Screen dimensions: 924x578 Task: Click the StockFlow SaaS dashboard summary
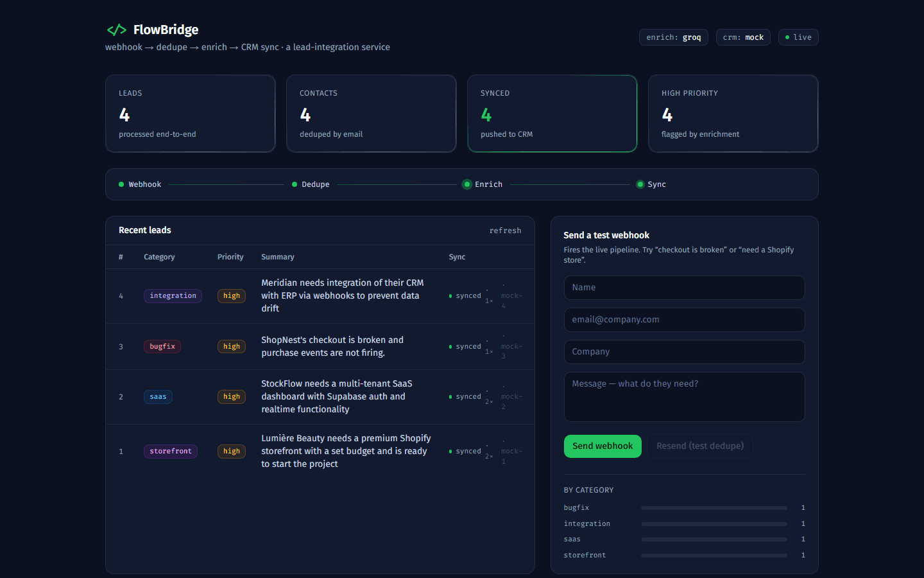click(x=337, y=397)
